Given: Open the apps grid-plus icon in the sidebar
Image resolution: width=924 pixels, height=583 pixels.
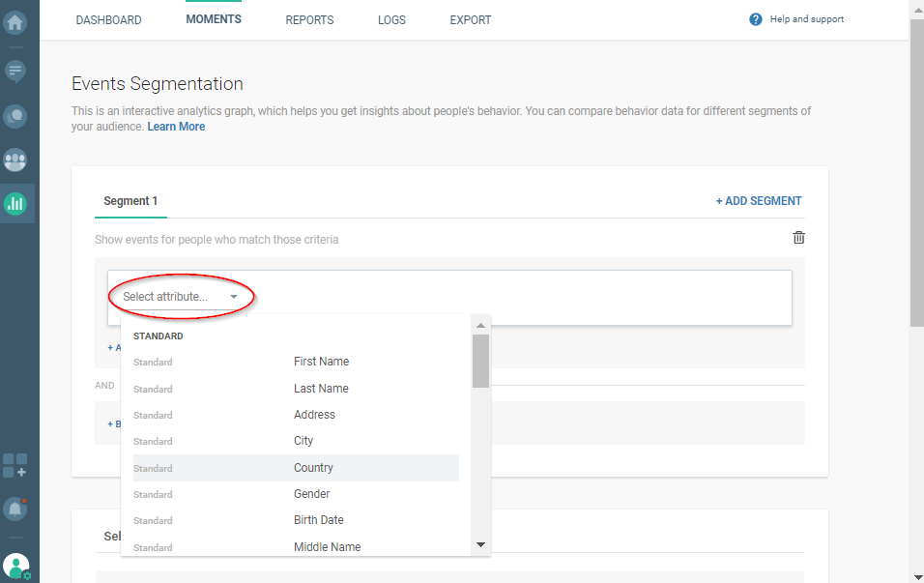Looking at the screenshot, I should tap(14, 467).
